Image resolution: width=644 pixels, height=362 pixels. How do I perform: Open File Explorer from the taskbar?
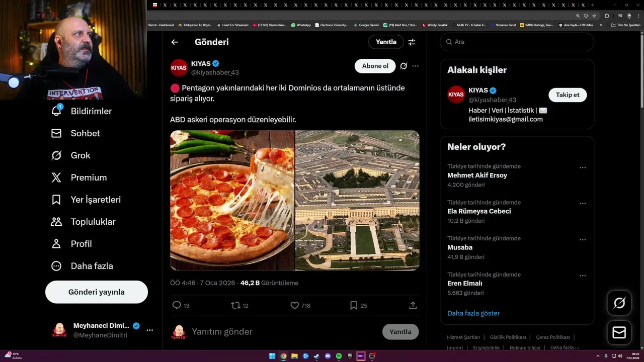coord(294,356)
